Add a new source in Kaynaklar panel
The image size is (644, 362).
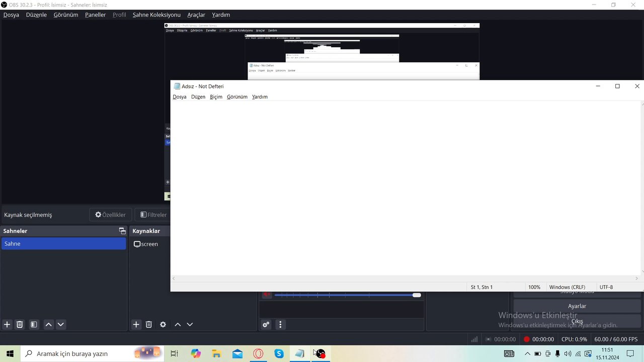point(136,324)
